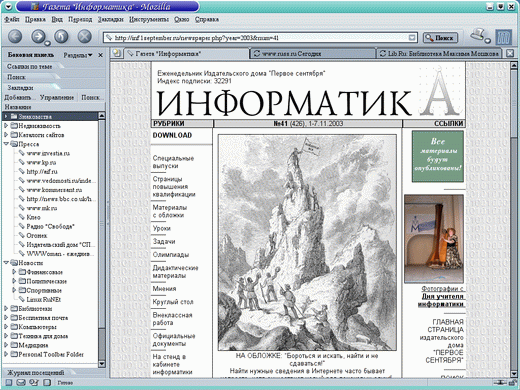The width and height of the screenshot is (520, 390).
Task: Click the Поиск search button
Action: point(440,38)
